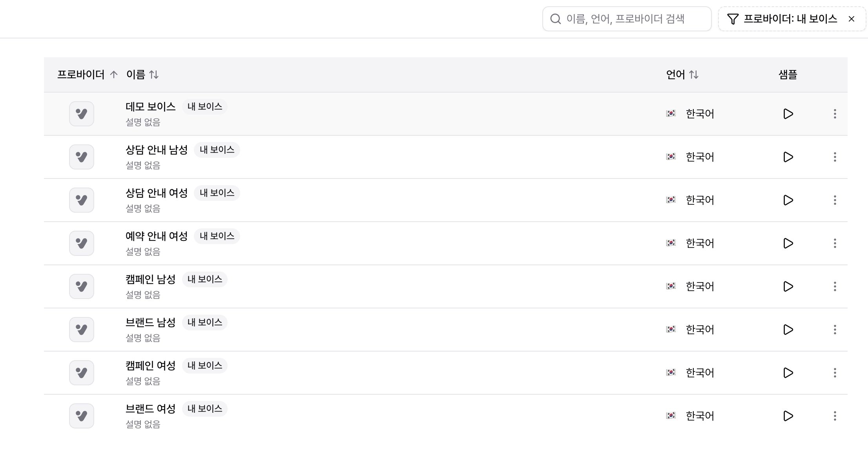
Task: Select the 캠페인 여성 voice name
Action: (x=151, y=365)
